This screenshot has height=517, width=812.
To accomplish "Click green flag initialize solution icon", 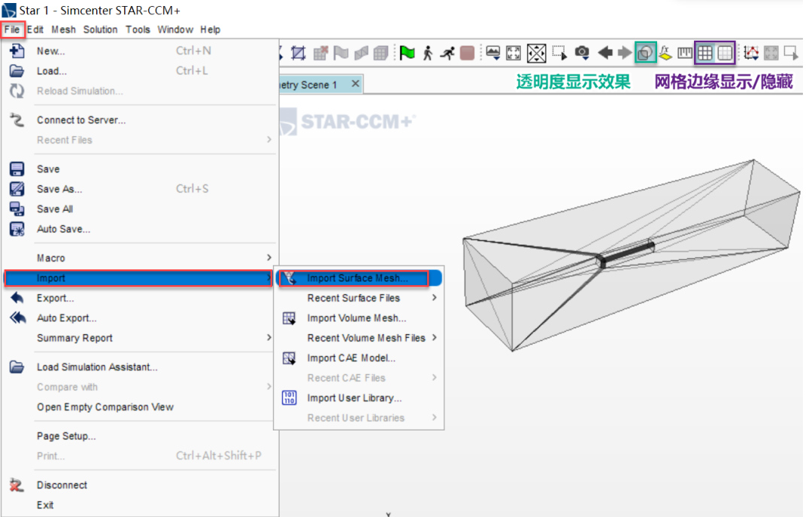I will click(407, 53).
